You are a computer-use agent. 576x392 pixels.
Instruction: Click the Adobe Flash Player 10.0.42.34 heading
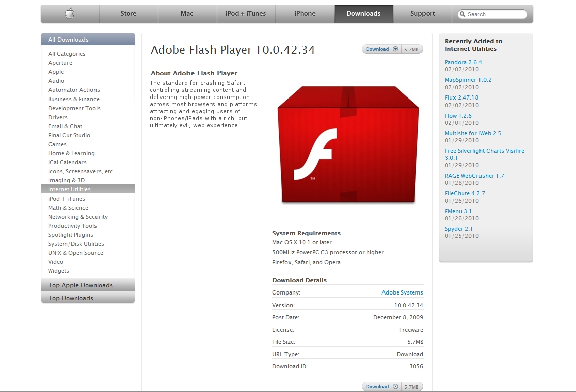tap(233, 50)
